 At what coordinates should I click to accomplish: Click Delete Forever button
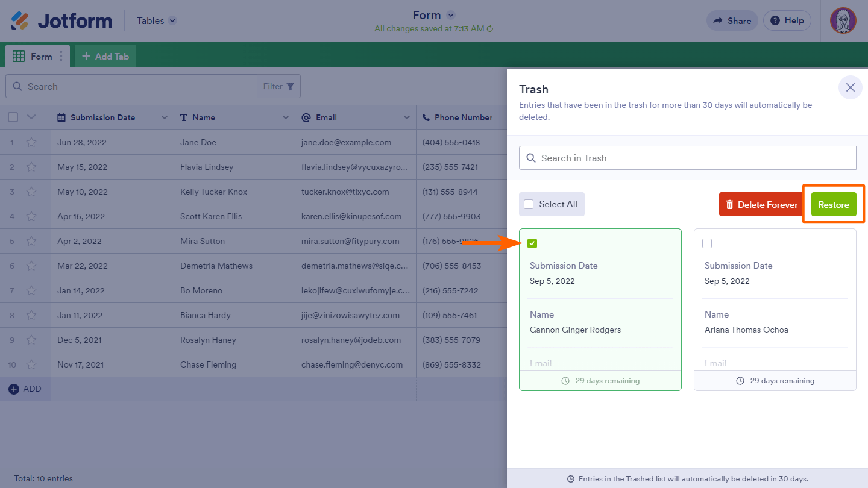click(x=761, y=205)
